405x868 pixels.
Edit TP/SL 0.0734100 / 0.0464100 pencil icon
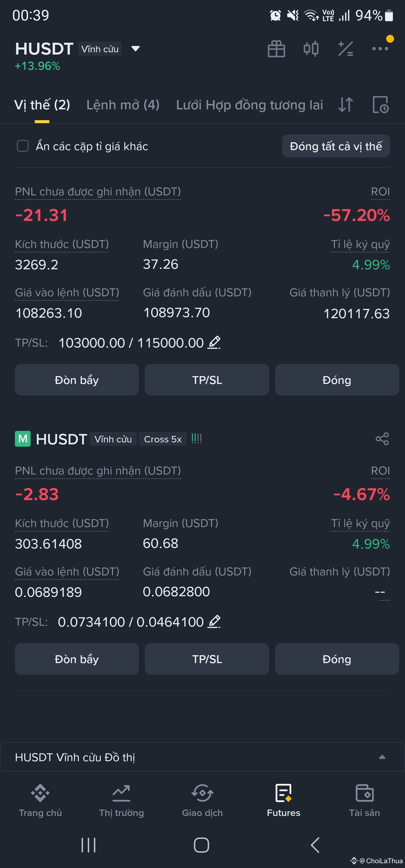[x=214, y=621]
